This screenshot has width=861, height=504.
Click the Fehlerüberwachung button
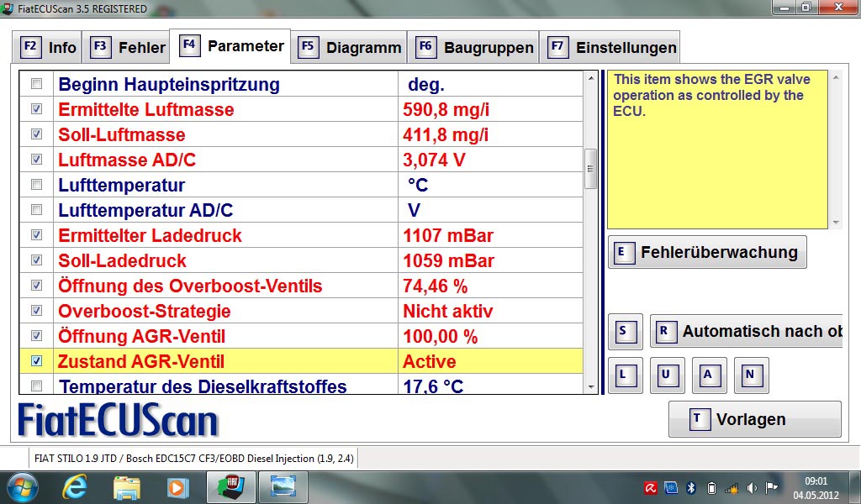706,252
